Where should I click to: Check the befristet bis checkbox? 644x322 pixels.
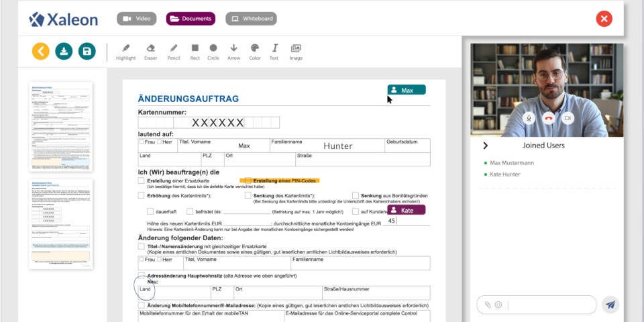pyautogui.click(x=190, y=211)
